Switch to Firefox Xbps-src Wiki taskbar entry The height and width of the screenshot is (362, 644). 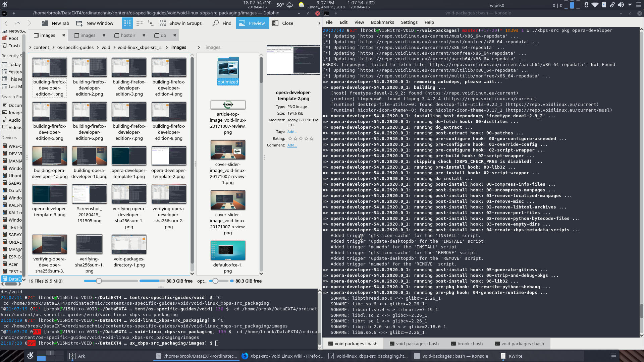(x=283, y=356)
